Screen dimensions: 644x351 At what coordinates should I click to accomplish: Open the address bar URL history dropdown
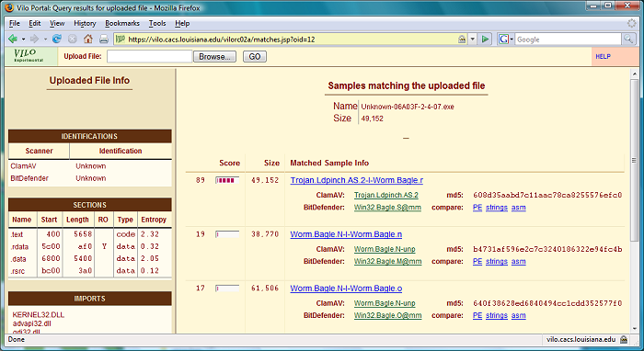click(472, 40)
